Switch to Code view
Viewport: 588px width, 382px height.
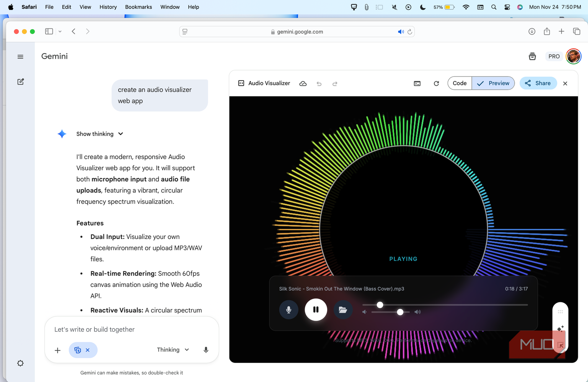(459, 83)
